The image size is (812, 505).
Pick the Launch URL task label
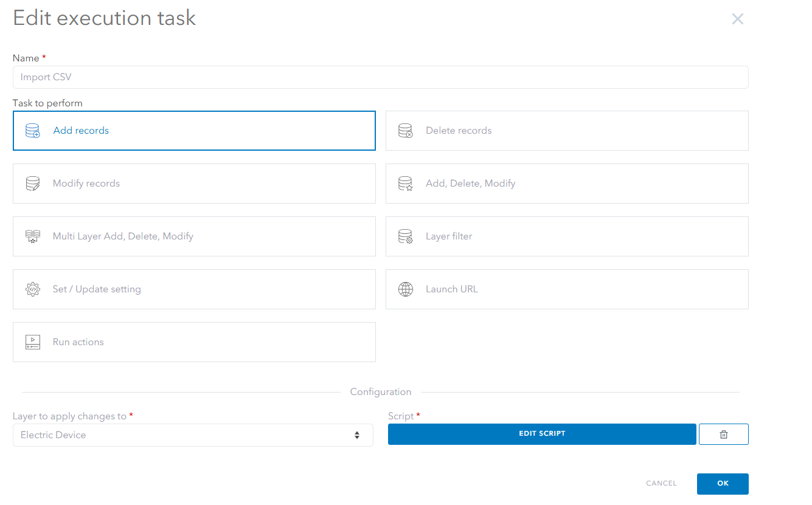click(x=452, y=289)
